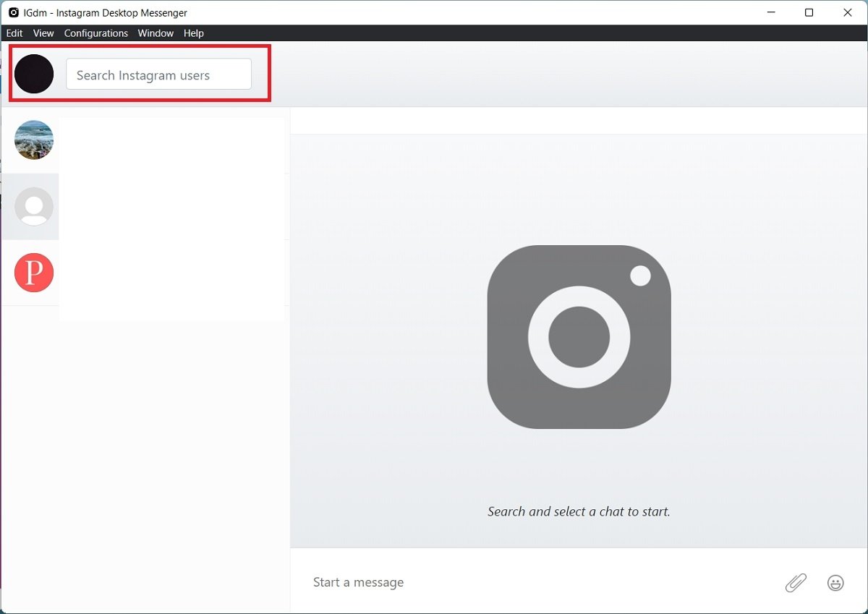
Task: Open the Edit menu
Action: pos(14,33)
